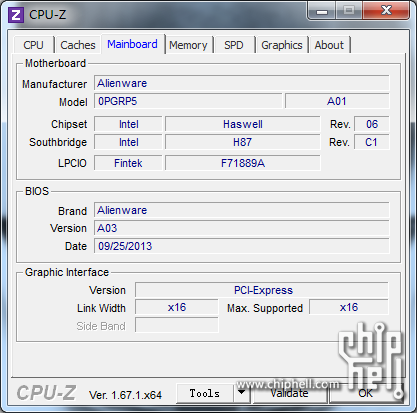This screenshot has width=417, height=413.
Task: Open the About tab
Action: click(x=329, y=45)
